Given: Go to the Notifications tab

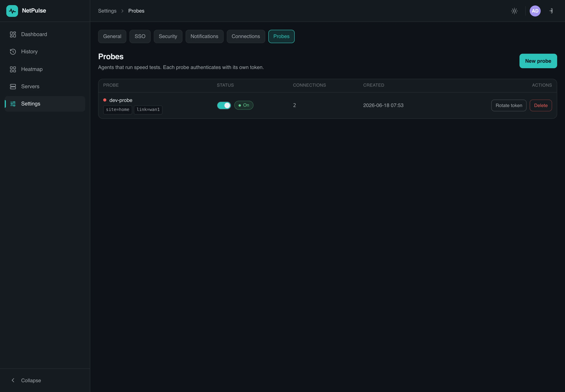Looking at the screenshot, I should (204, 36).
